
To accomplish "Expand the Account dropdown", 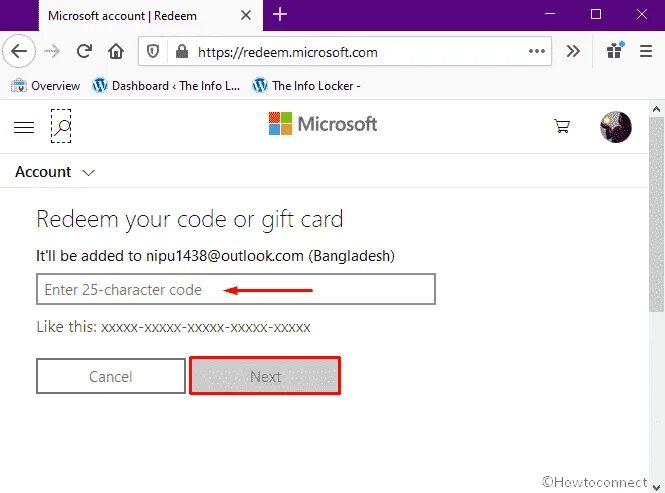I will tap(55, 172).
